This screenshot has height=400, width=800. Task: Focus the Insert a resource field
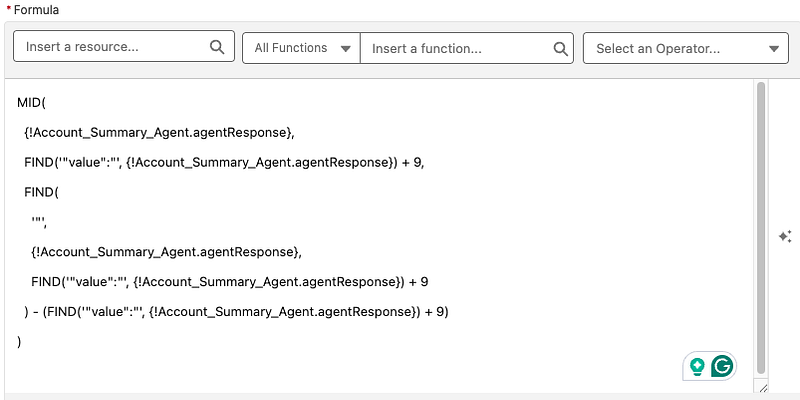[x=124, y=46]
